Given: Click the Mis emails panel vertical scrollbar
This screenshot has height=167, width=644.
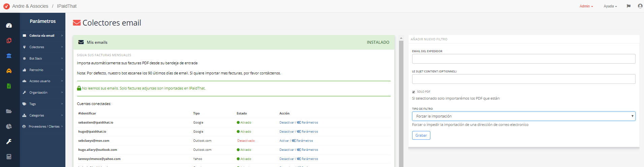Looking at the screenshot, I should [x=401, y=101].
